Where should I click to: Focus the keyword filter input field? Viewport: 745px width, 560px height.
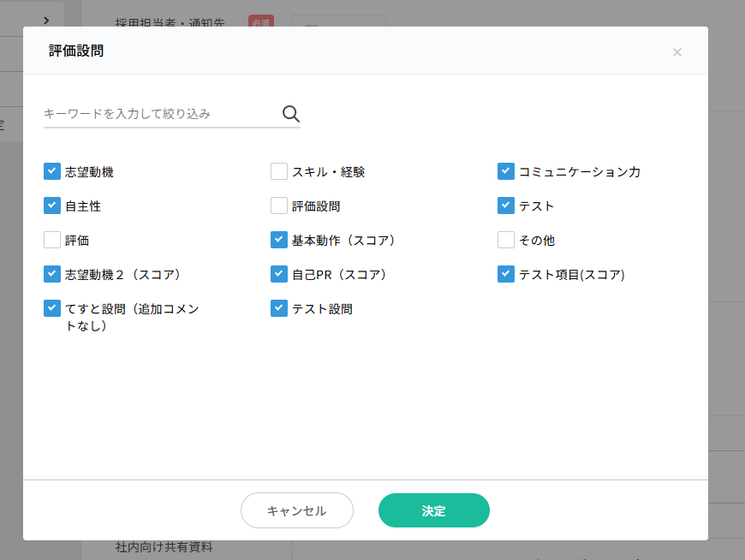(158, 114)
